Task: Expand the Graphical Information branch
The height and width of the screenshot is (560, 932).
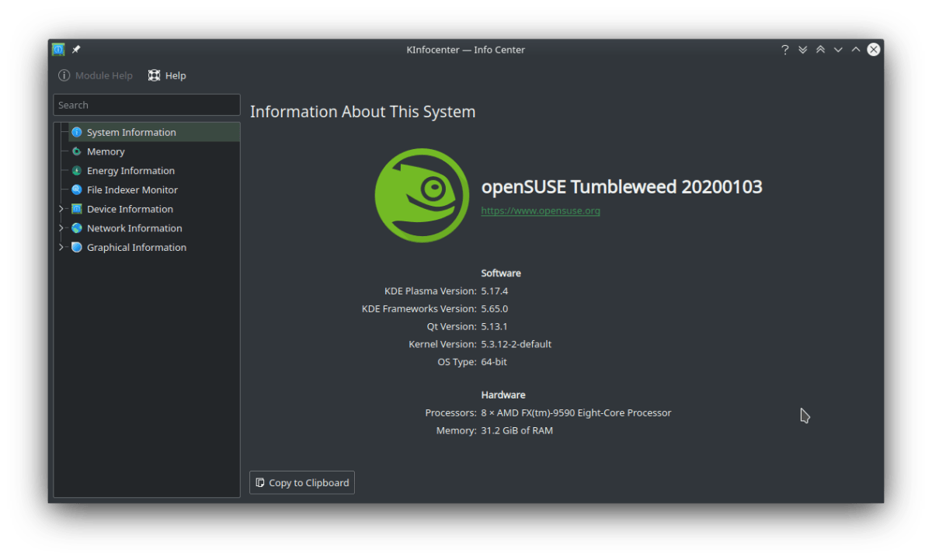Action: (x=61, y=248)
